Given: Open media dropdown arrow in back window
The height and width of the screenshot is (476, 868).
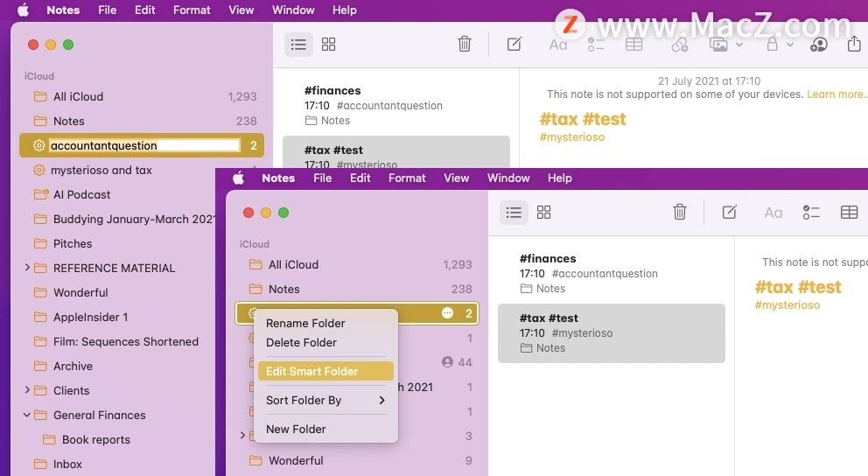Looking at the screenshot, I should (x=739, y=45).
